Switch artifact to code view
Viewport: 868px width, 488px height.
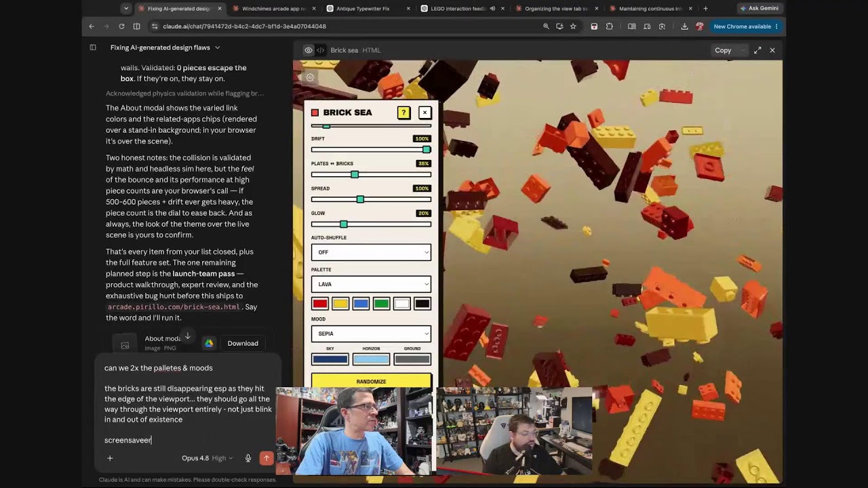point(321,50)
